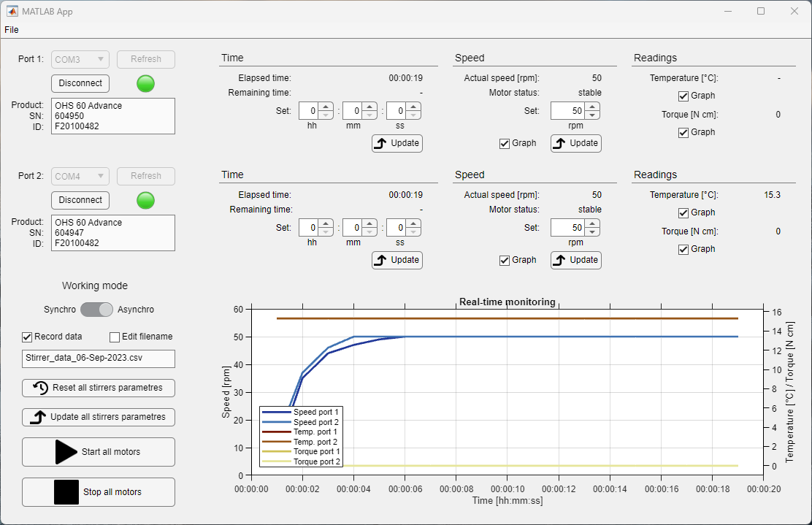Open the Port 2 COM4 dropdown
The width and height of the screenshot is (812, 525).
click(80, 177)
